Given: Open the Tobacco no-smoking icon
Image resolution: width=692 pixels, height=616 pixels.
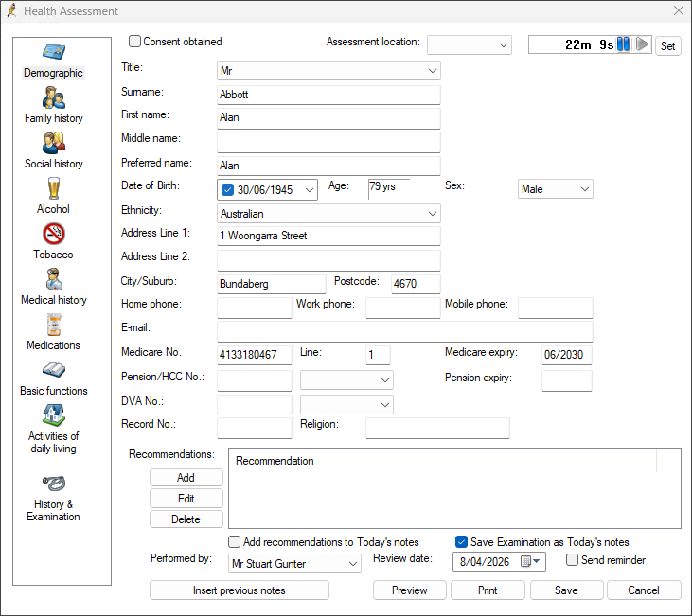Looking at the screenshot, I should point(54,234).
